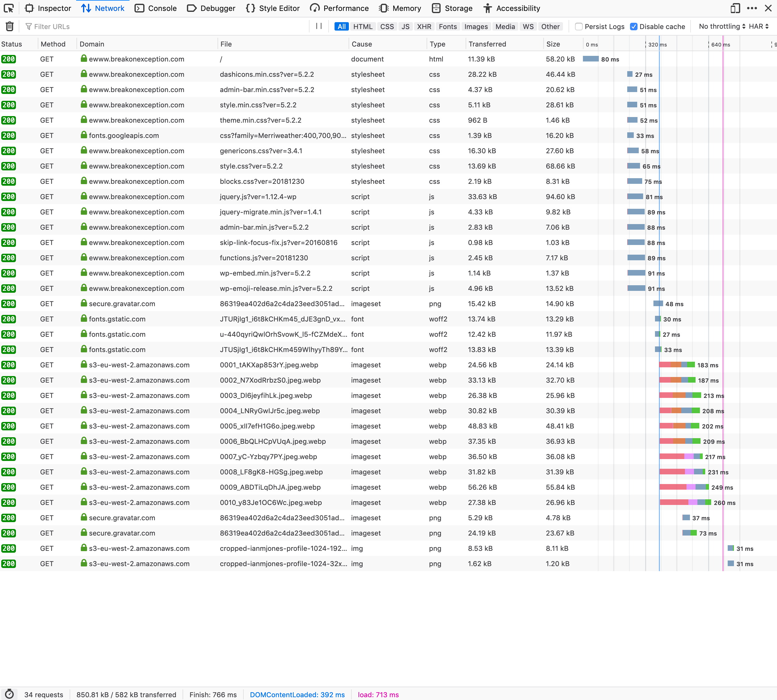Select the 0009_ABDTiLqDhJA.jpeg.webp request
Screen dimensions: 777x700
pos(389,487)
